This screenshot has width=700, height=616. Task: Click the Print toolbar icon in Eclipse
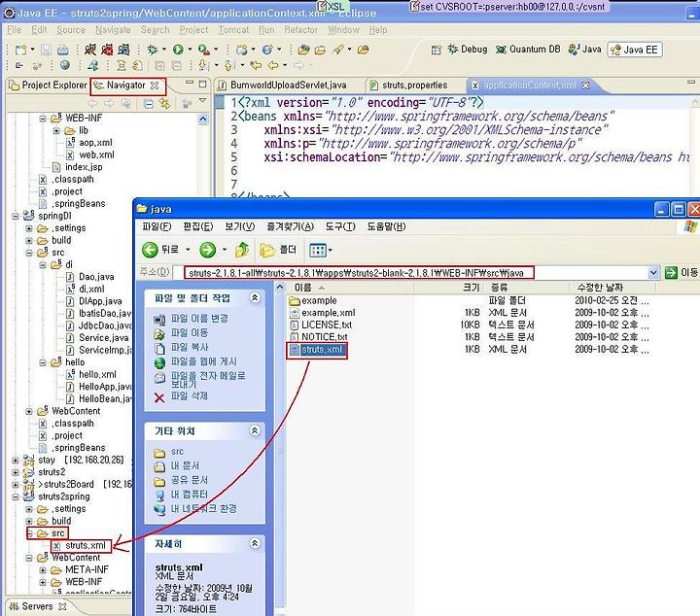click(63, 50)
